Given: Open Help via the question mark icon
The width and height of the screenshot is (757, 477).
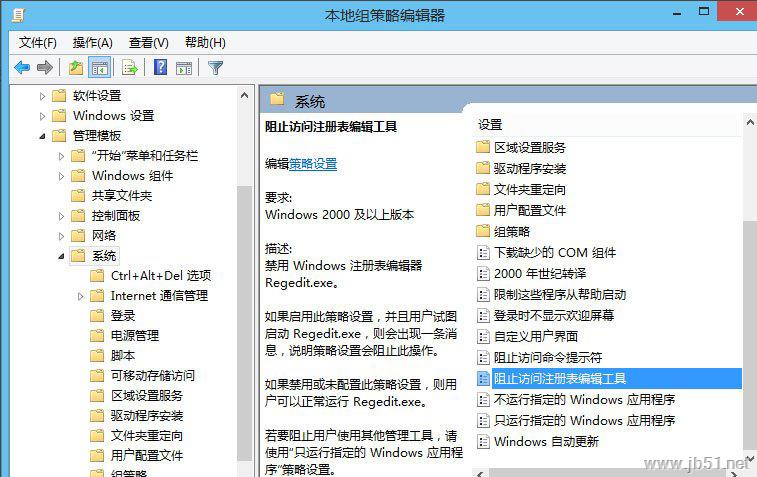Looking at the screenshot, I should pos(160,68).
